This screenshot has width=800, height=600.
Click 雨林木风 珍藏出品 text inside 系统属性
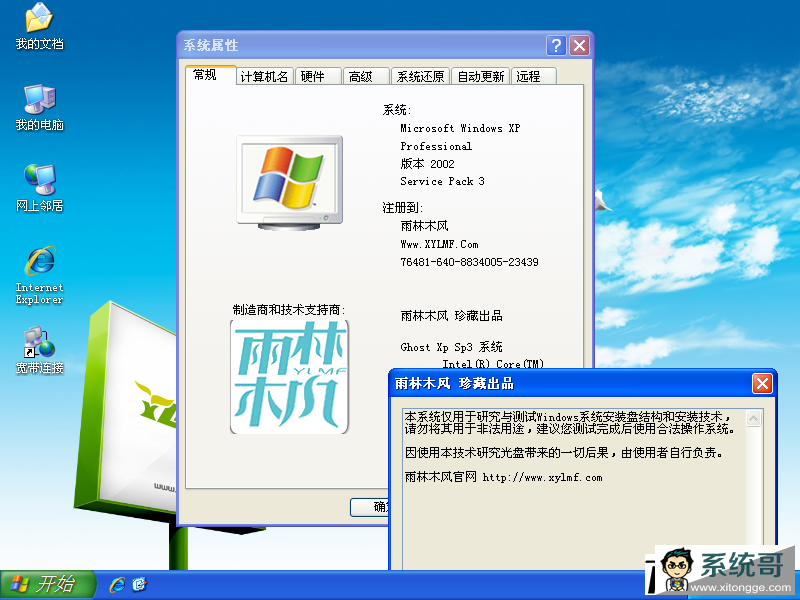coord(452,316)
